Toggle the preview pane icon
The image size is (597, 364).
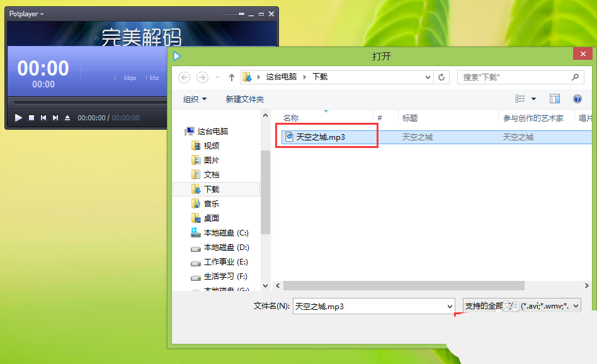(555, 99)
